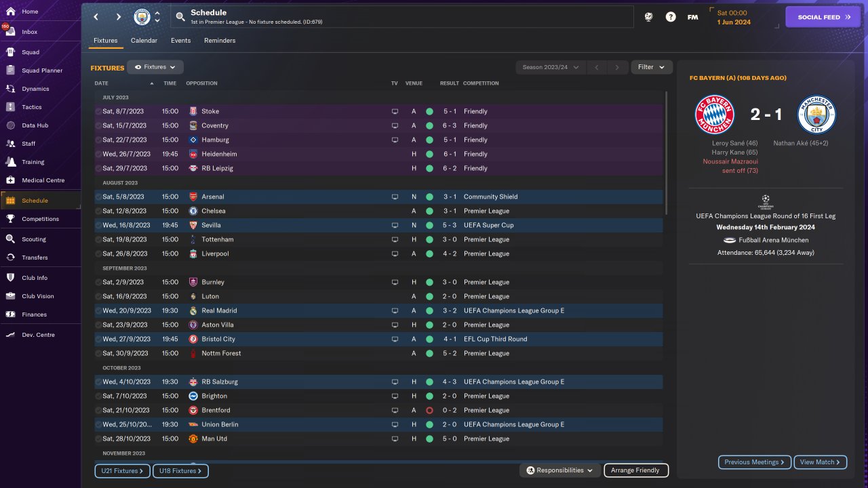This screenshot has width=868, height=488.
Task: Switch to the Calendar tab
Action: pos(144,41)
